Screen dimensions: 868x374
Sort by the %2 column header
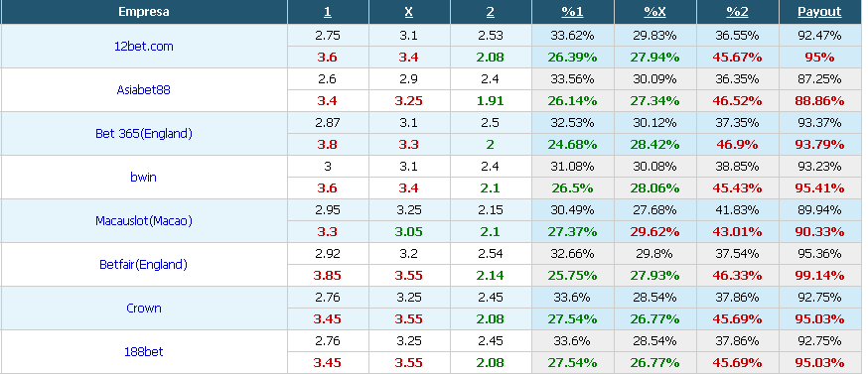coord(737,12)
